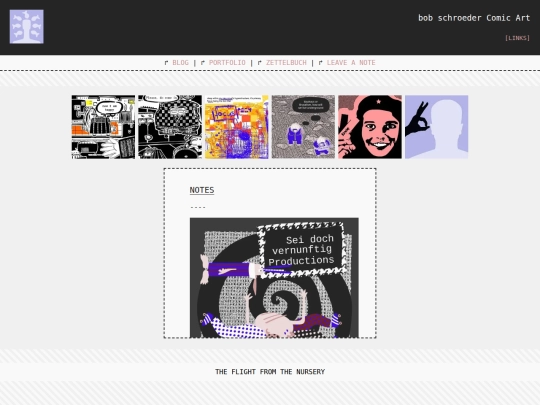Open the Sei doch vernunftig Productions image
540x405 pixels.
[274, 278]
